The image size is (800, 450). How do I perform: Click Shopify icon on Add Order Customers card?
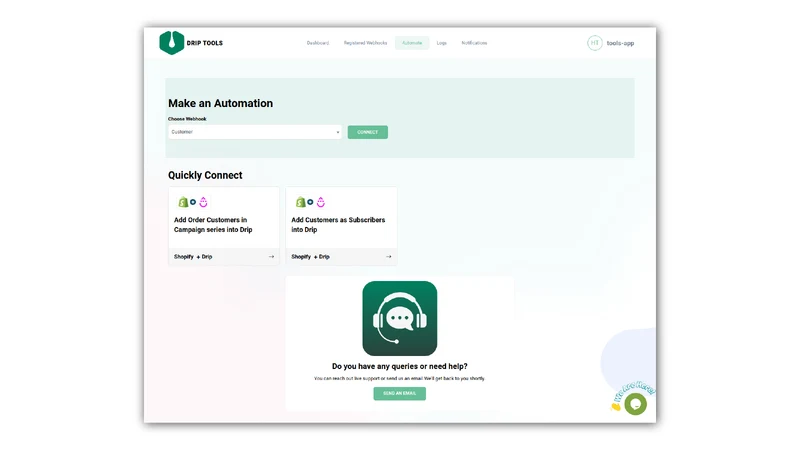click(183, 202)
